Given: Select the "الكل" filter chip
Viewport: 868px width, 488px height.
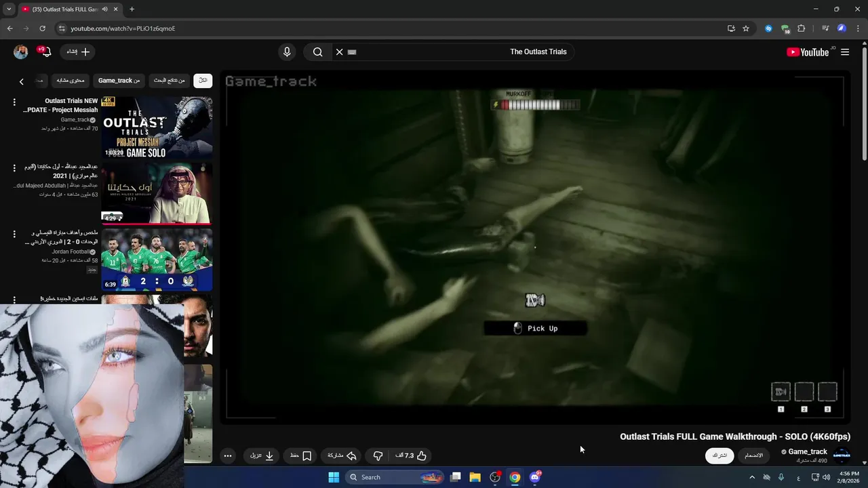Looking at the screenshot, I should click(203, 80).
